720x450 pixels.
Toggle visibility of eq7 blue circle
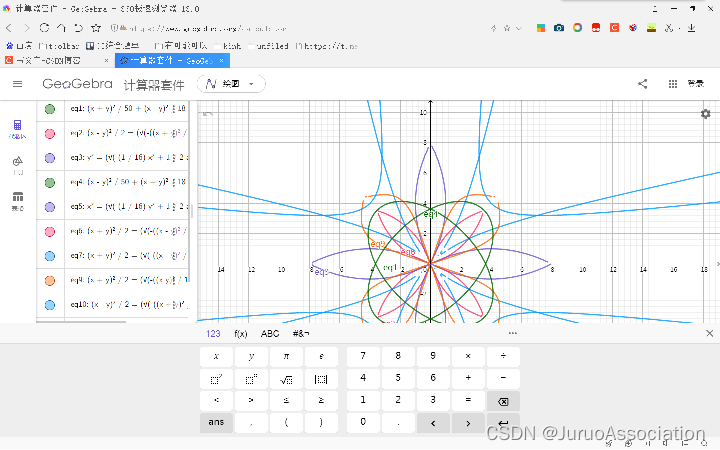pos(50,256)
